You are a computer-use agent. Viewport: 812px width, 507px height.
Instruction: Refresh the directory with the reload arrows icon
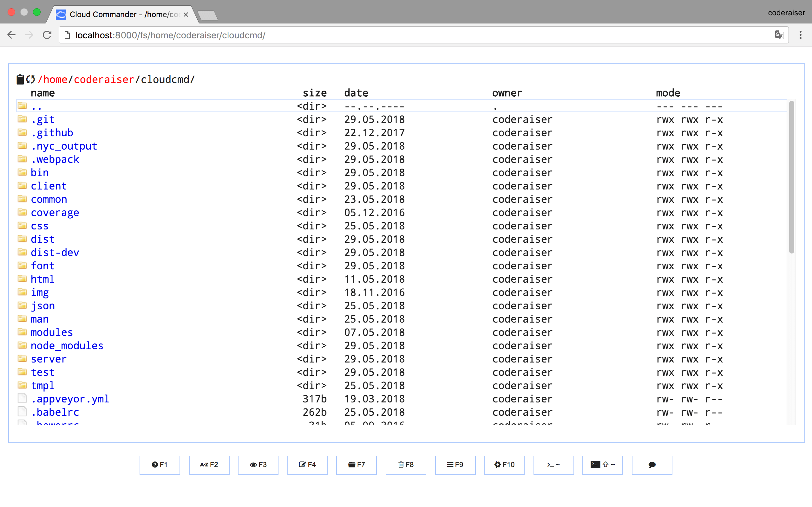tap(30, 79)
